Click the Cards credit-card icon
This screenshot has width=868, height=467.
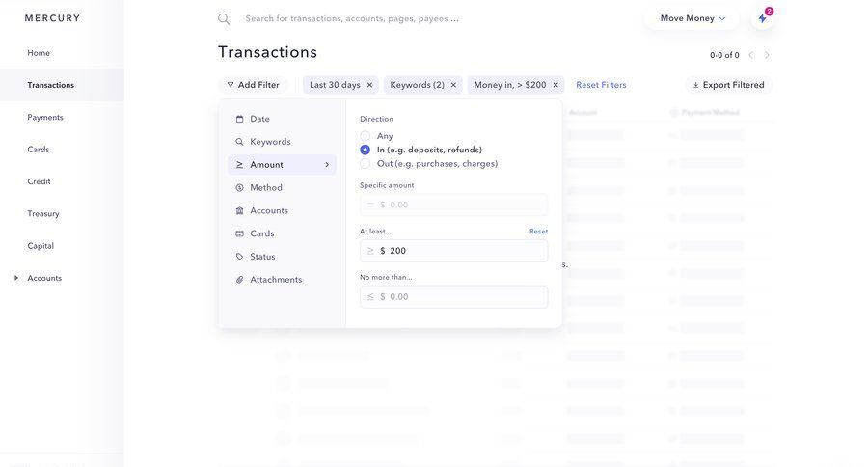(x=240, y=233)
